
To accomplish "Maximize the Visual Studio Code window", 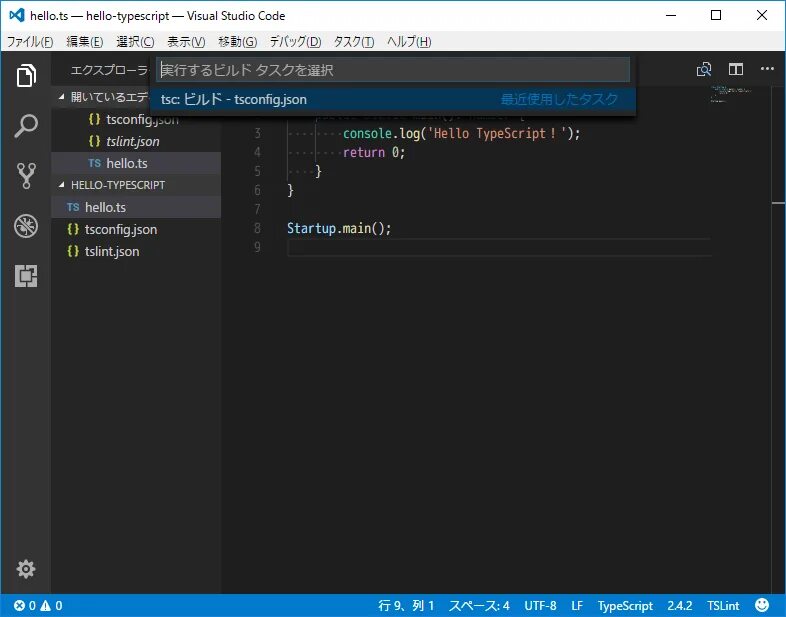I will pos(716,15).
